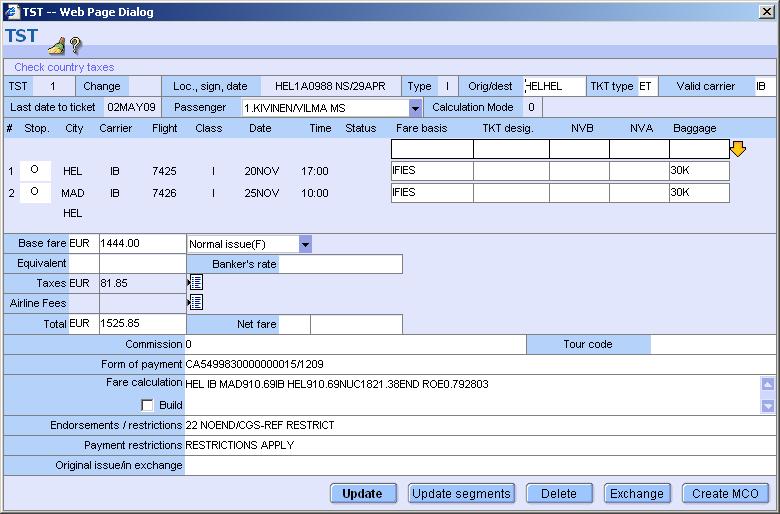Click flight number 7425

click(164, 171)
